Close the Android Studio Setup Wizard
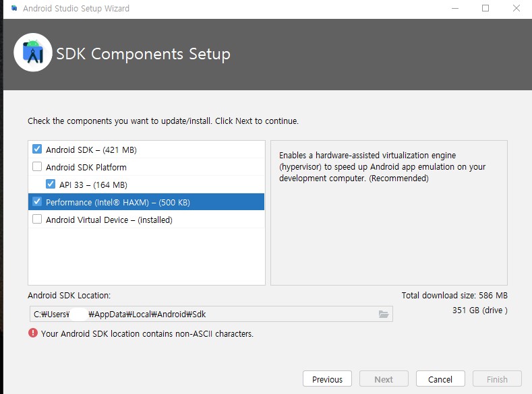The width and height of the screenshot is (532, 394). tap(516, 8)
